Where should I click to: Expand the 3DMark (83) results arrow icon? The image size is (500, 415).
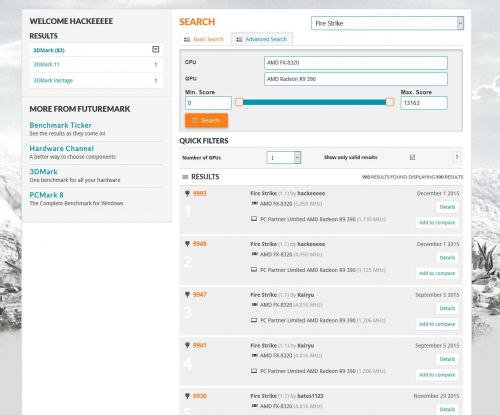click(x=155, y=49)
